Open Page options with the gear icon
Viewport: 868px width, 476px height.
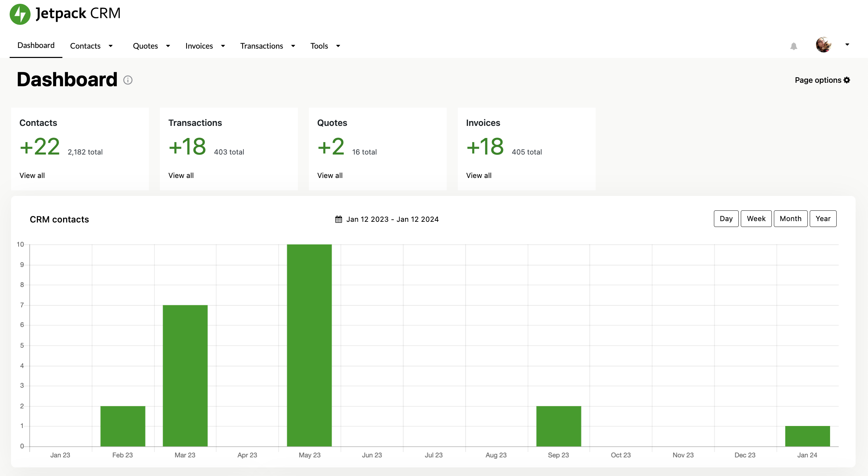point(847,80)
